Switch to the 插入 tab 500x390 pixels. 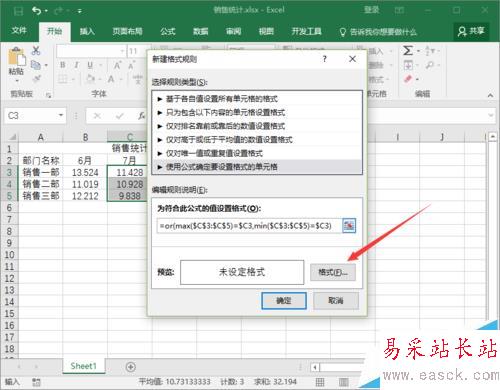coord(87,31)
